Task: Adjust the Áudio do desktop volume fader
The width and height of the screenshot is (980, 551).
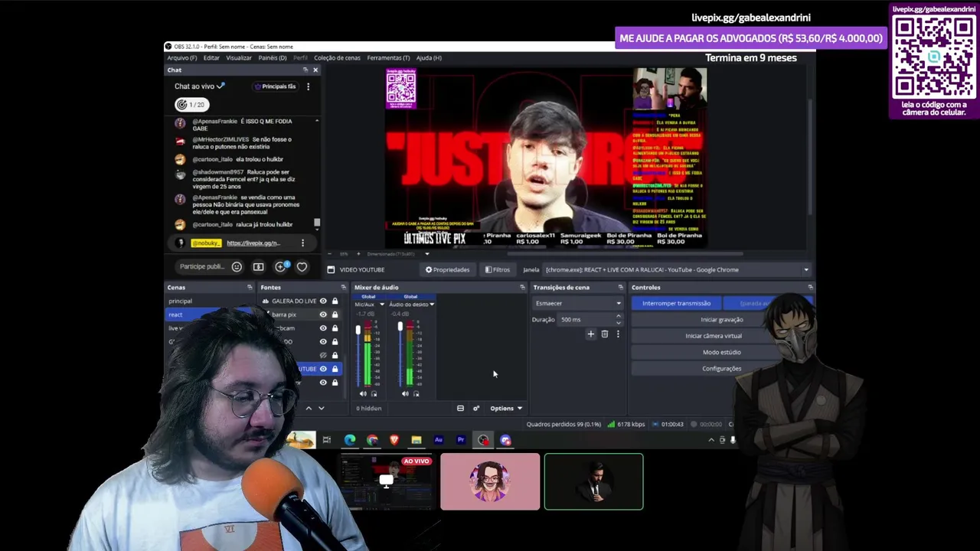Action: [400, 328]
